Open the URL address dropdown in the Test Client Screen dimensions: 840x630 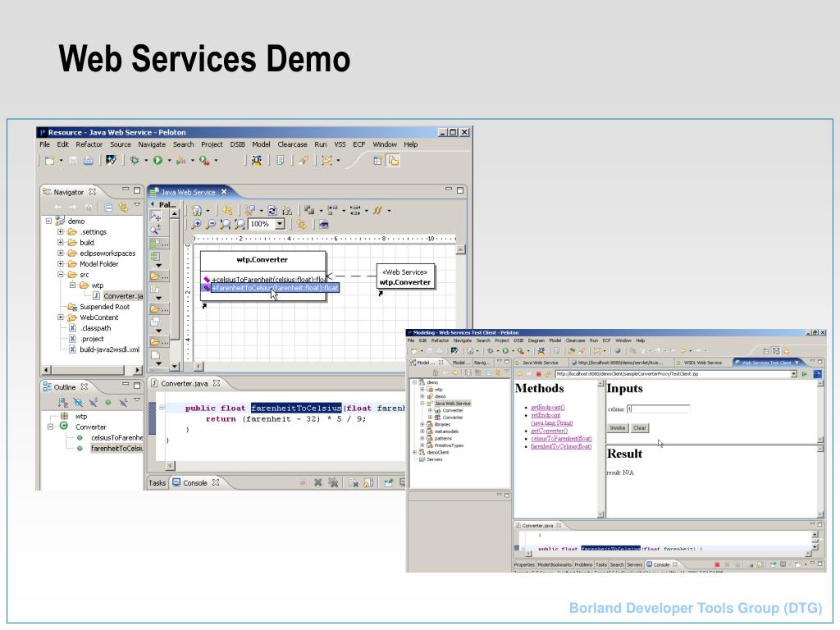[x=793, y=374]
